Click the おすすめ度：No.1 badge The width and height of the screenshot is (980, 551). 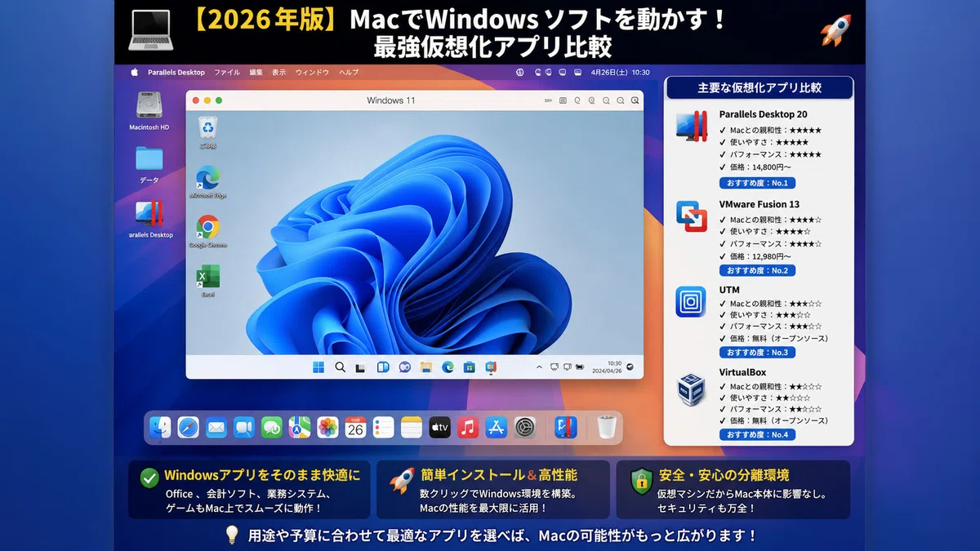click(x=757, y=183)
